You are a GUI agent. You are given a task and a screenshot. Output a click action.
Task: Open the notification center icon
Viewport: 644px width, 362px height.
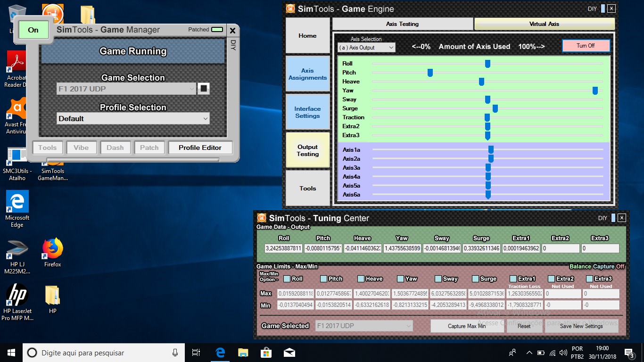(629, 353)
